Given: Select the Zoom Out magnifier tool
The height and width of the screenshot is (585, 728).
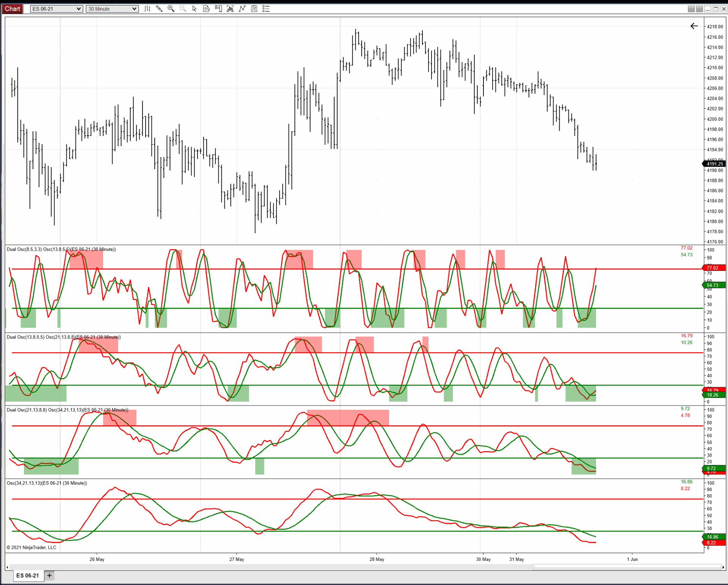Looking at the screenshot, I should [182, 8].
